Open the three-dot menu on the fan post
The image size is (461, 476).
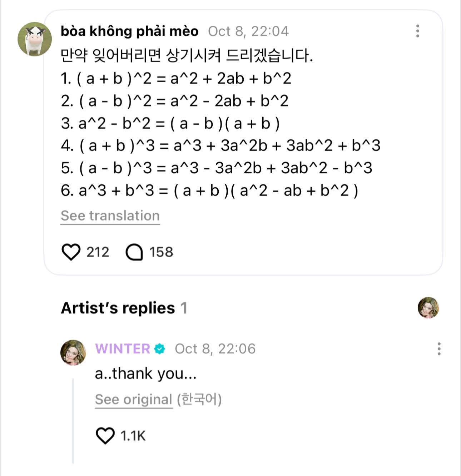tap(417, 31)
